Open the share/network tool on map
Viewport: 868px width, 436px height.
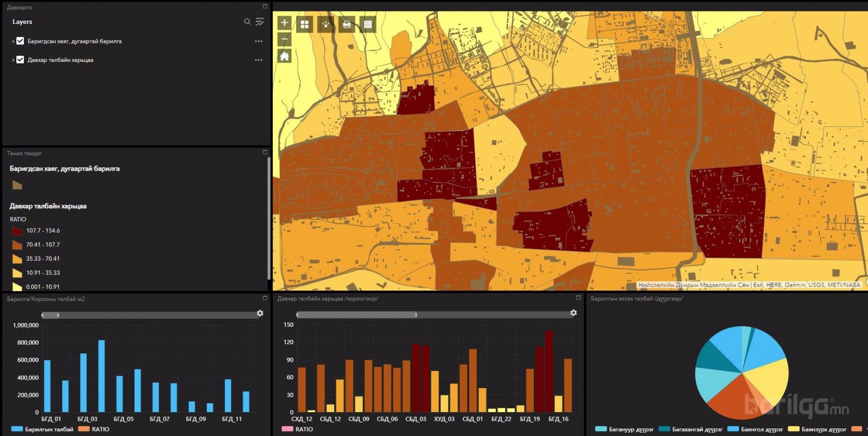(x=325, y=24)
